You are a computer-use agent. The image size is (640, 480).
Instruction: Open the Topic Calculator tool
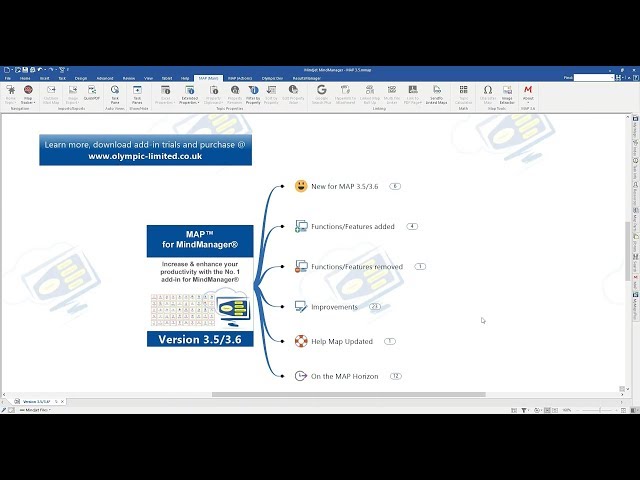463,94
